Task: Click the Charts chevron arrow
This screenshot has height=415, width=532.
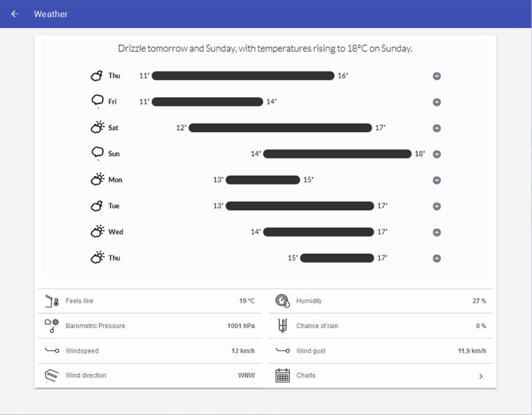Action: click(481, 376)
